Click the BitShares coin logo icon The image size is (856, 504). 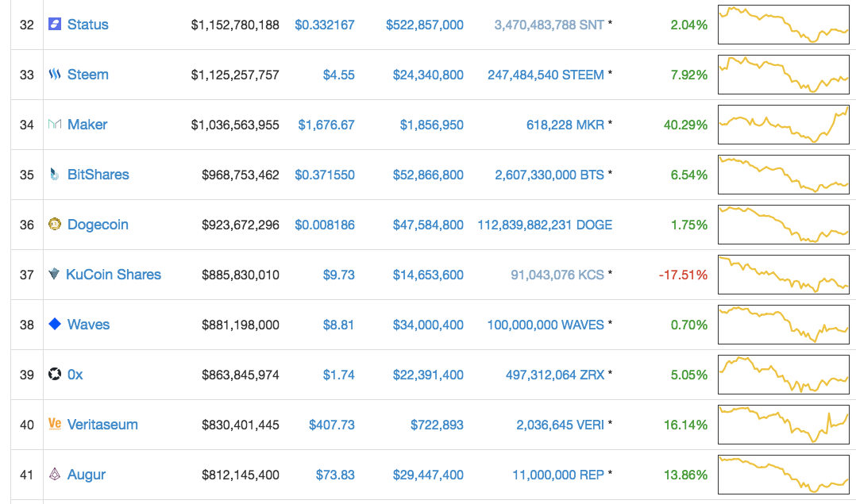55,174
